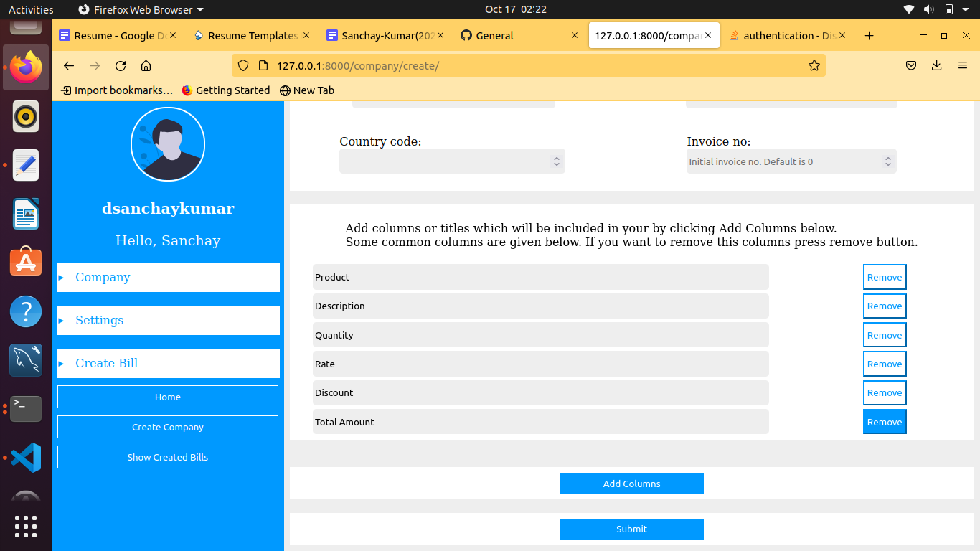Image resolution: width=980 pixels, height=551 pixels.
Task: Click the Country code input field
Action: coord(445,161)
